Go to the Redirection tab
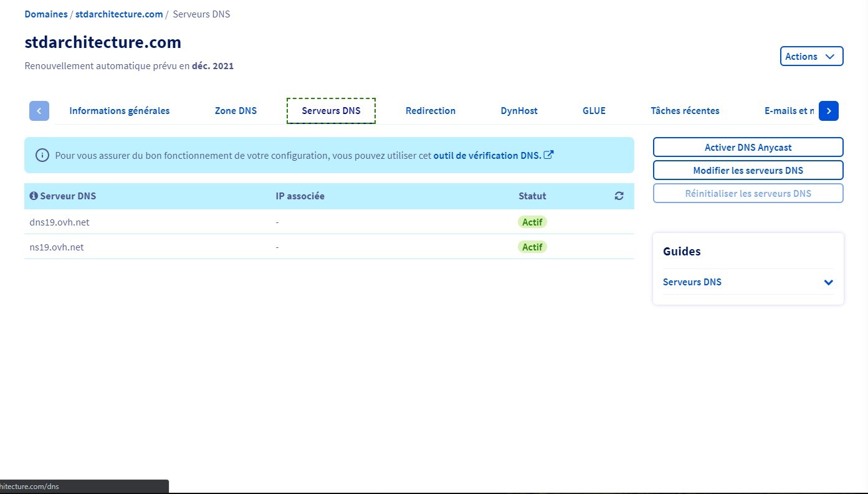868x494 pixels. coord(430,111)
